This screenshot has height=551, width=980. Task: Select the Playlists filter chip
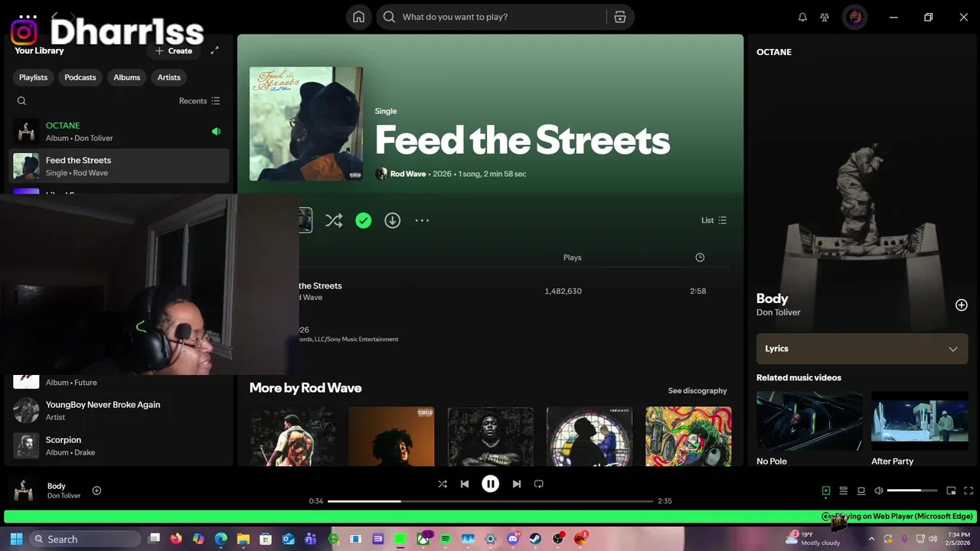(33, 77)
